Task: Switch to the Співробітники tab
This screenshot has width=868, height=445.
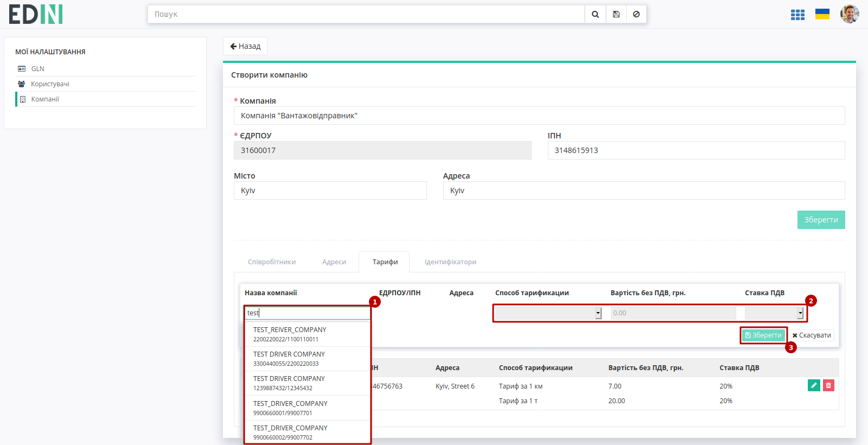Action: [x=272, y=262]
